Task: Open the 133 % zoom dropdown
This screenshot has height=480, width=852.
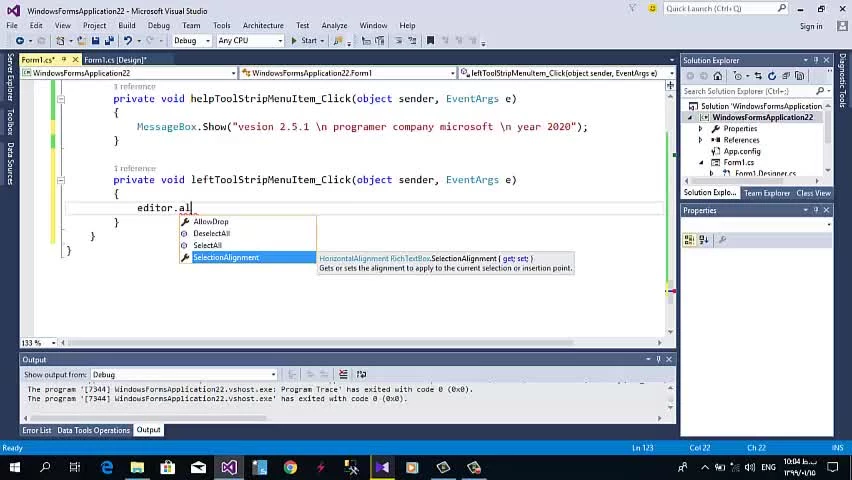Action: (53, 343)
